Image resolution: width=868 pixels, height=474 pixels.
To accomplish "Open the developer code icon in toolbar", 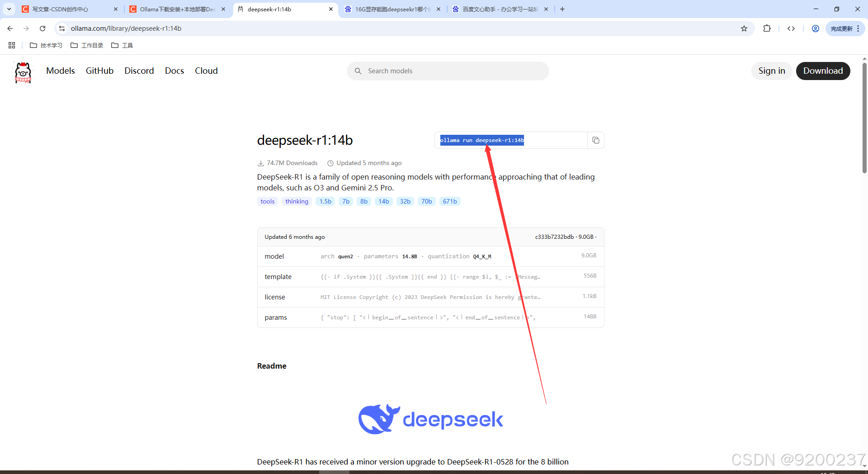I will [x=791, y=28].
